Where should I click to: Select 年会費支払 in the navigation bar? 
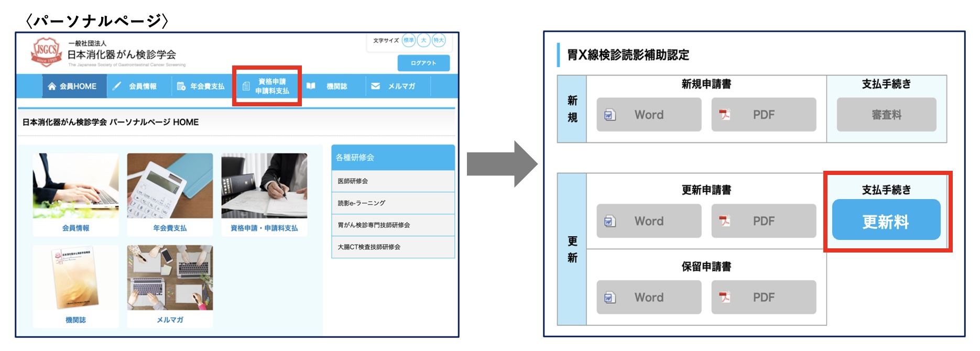[201, 86]
